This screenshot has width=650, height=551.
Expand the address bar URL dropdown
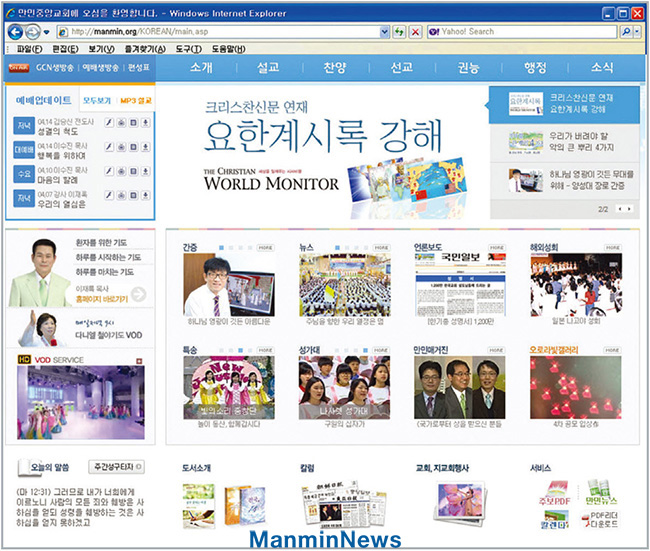click(x=385, y=32)
